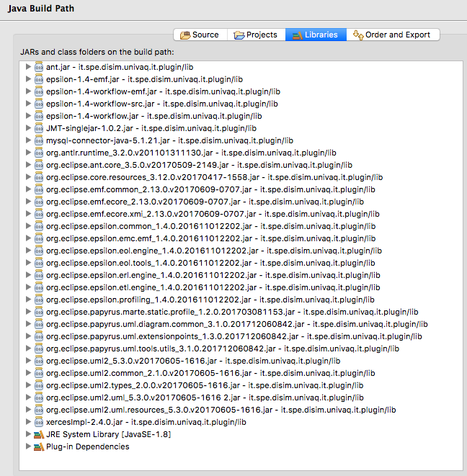Image resolution: width=467 pixels, height=476 pixels.
Task: Click jar icon of papyrus.marte.static.profile entry
Action: pos(39,312)
